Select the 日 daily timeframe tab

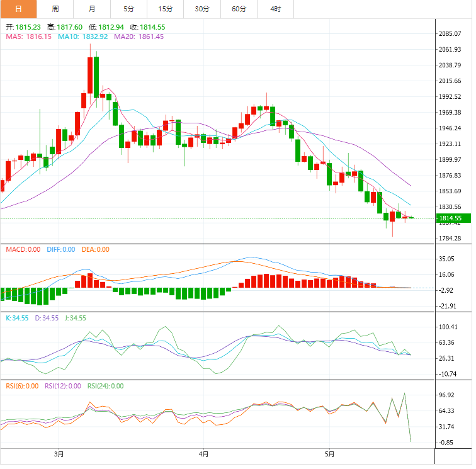pos(18,9)
